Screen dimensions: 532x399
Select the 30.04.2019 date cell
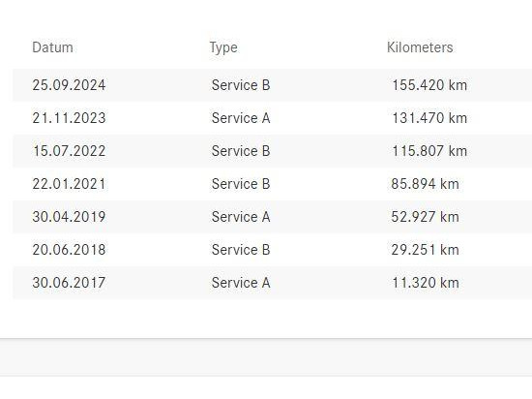click(69, 217)
